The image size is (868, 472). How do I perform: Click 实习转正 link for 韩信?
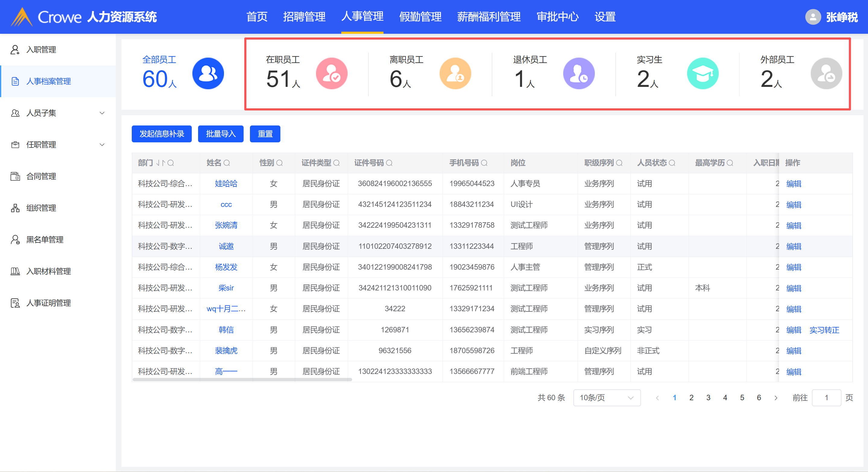click(x=824, y=330)
